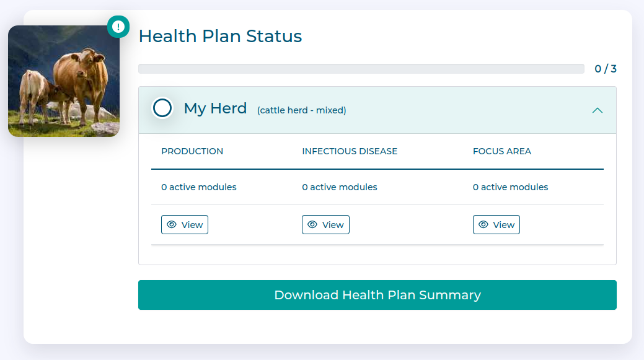
Task: Select the Infectious Disease column header
Action: click(350, 151)
